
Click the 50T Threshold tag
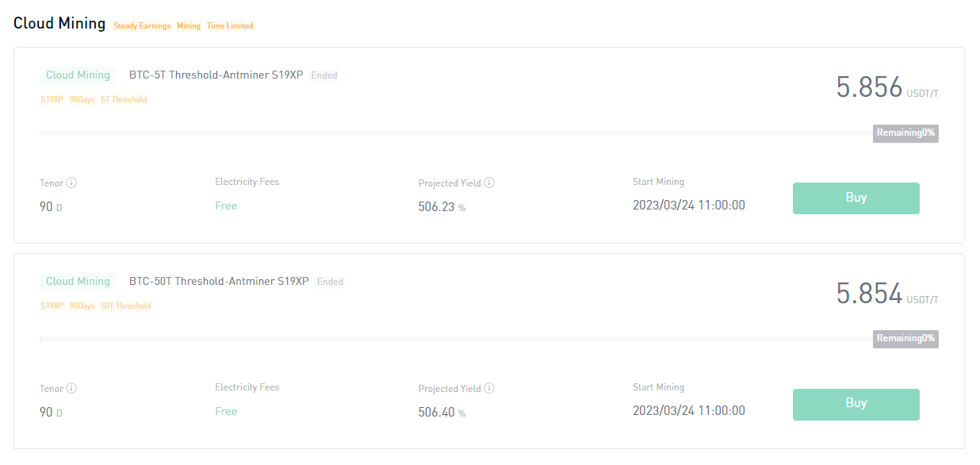126,305
